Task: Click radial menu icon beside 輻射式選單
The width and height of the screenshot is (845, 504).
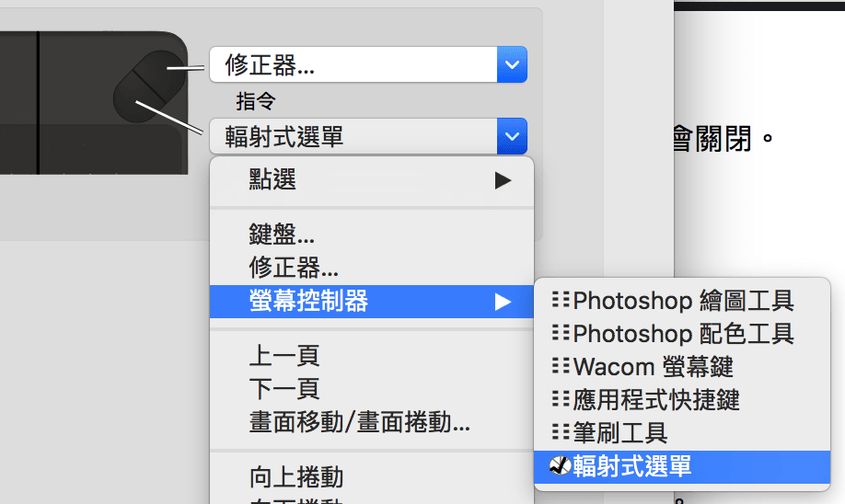Action: tap(561, 465)
